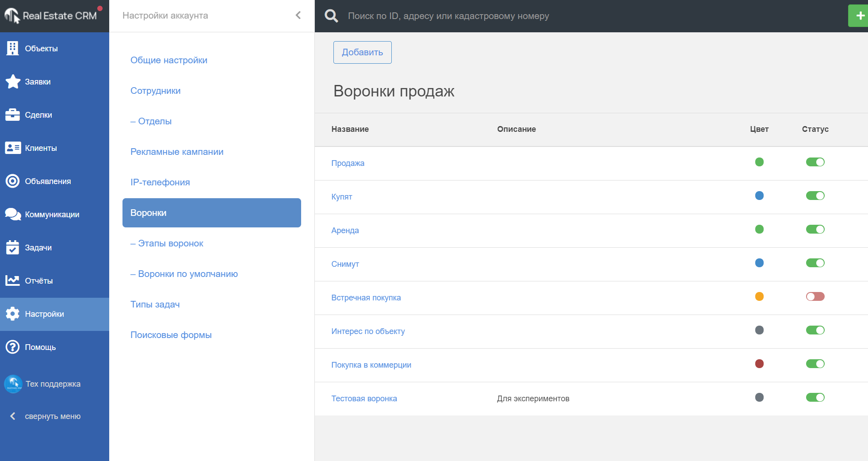Enable the Встречная покупка funnel toggle
The image size is (868, 461).
[x=815, y=296]
